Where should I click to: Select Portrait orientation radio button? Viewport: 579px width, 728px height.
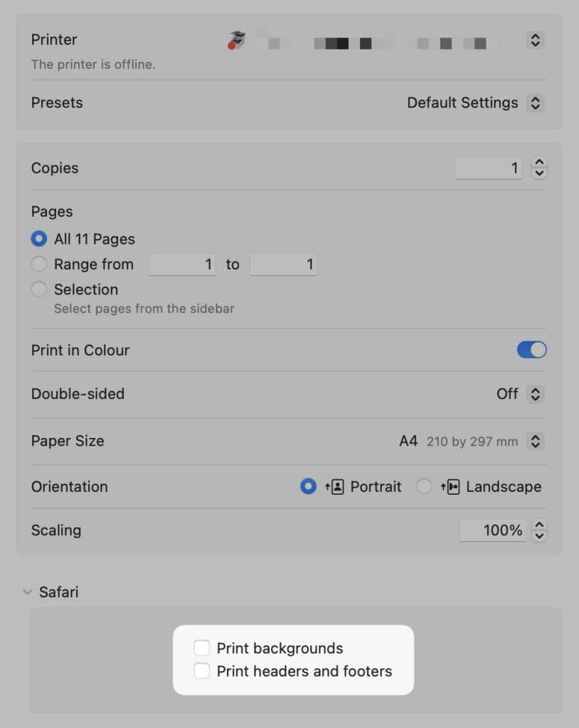(308, 487)
